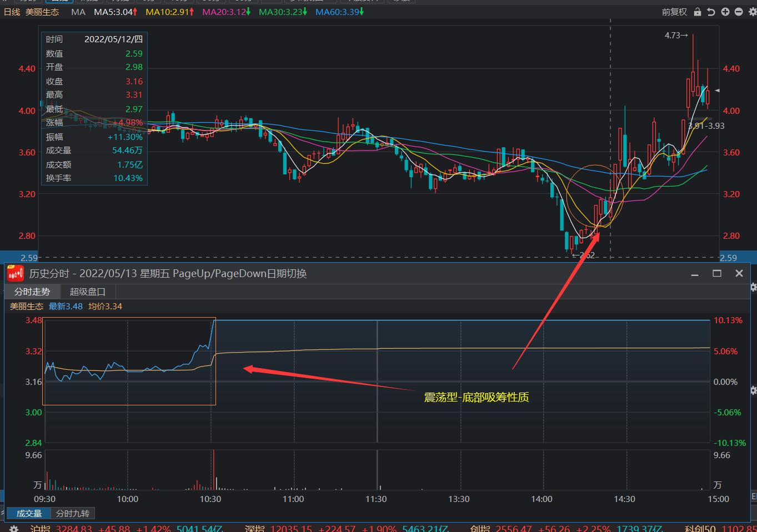Select the MA10:2.91 moving average label
This screenshot has width=757, height=532.
(x=170, y=12)
